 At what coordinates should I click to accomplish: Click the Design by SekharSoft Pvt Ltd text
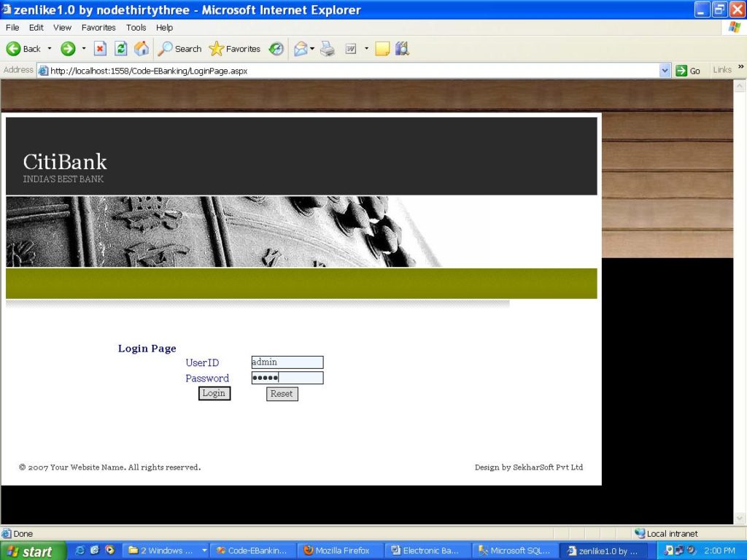(x=529, y=467)
